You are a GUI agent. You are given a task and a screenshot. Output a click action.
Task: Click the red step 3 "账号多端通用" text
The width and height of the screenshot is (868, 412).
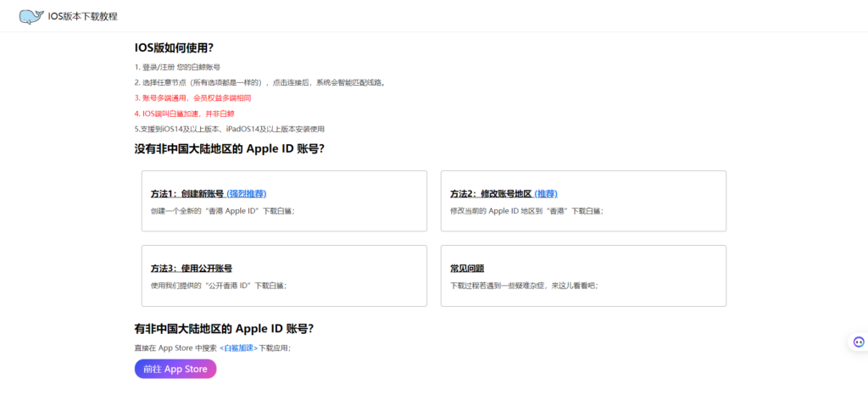click(192, 97)
